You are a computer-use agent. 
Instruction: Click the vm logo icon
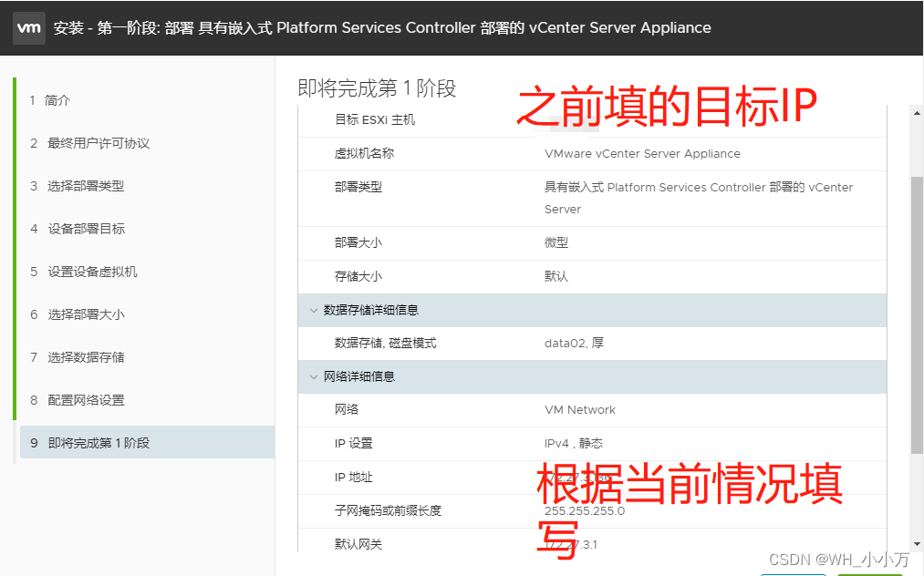(x=29, y=27)
